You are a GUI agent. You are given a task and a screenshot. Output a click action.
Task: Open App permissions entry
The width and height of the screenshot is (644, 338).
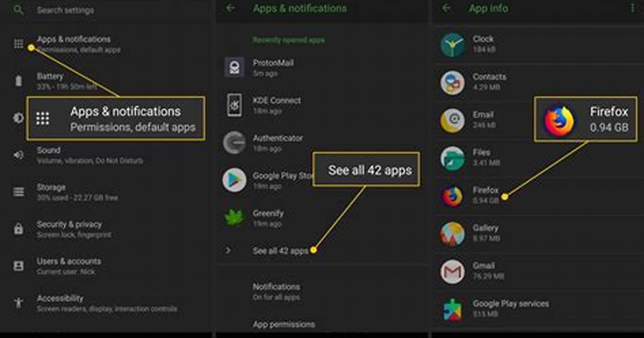[x=323, y=324]
